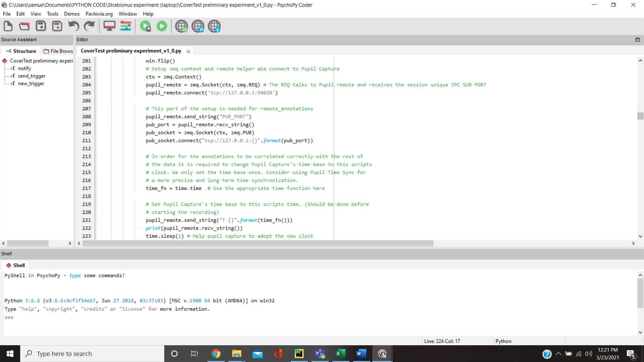Open the Edit menu
This screenshot has width=644, height=362.
click(x=20, y=14)
